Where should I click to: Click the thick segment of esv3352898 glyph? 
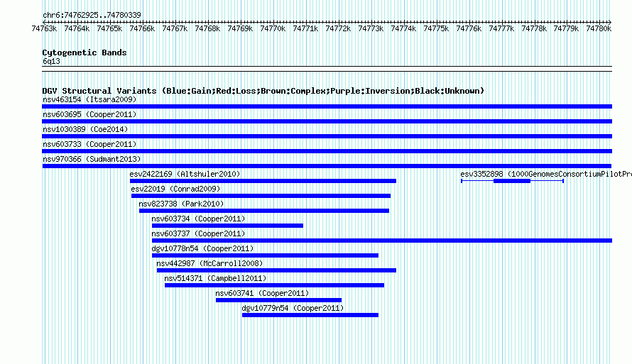tap(512, 181)
